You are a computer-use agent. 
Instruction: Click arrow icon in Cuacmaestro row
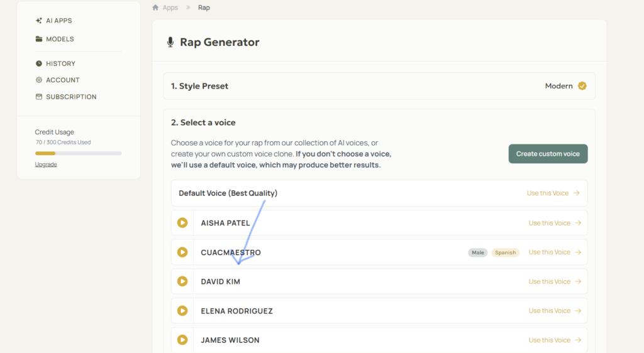578,252
